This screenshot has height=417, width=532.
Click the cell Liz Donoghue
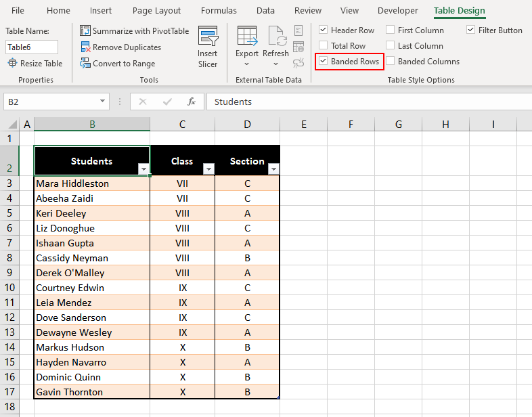92,228
